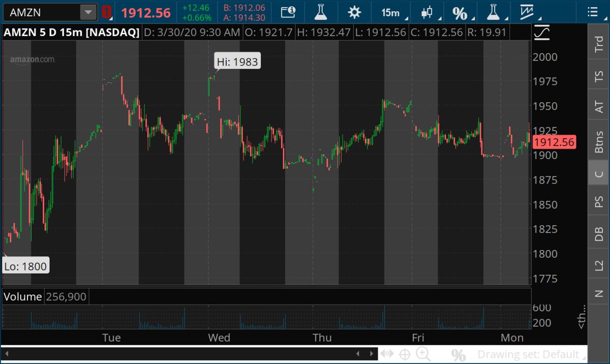This screenshot has width=610, height=364.
Task: Open the PS sidebar tab
Action: tap(599, 202)
